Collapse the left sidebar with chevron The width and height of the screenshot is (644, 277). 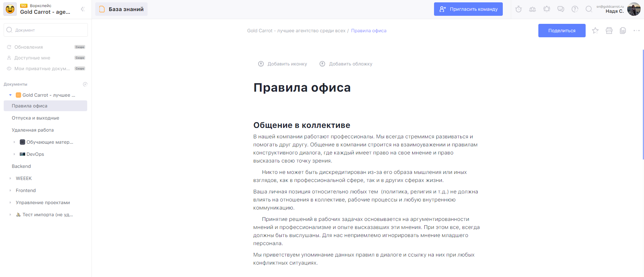click(x=83, y=9)
